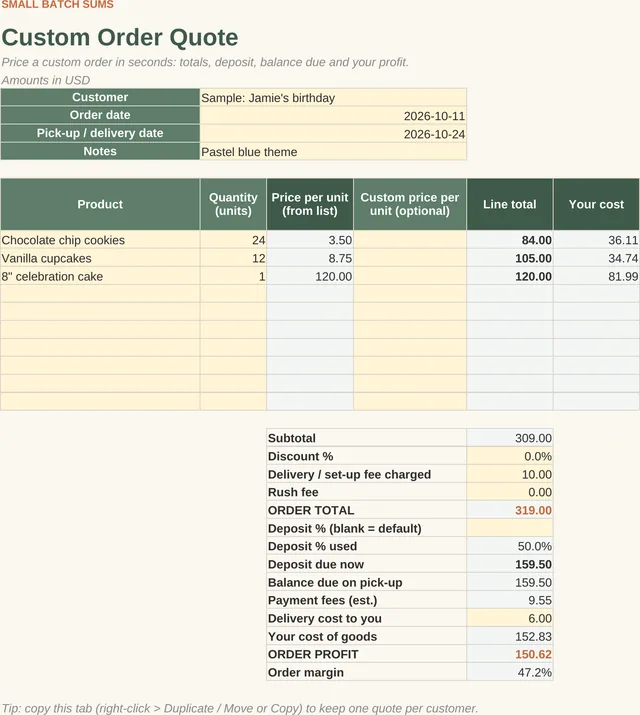Select the "Pick-up / delivery date" label

pos(100,133)
